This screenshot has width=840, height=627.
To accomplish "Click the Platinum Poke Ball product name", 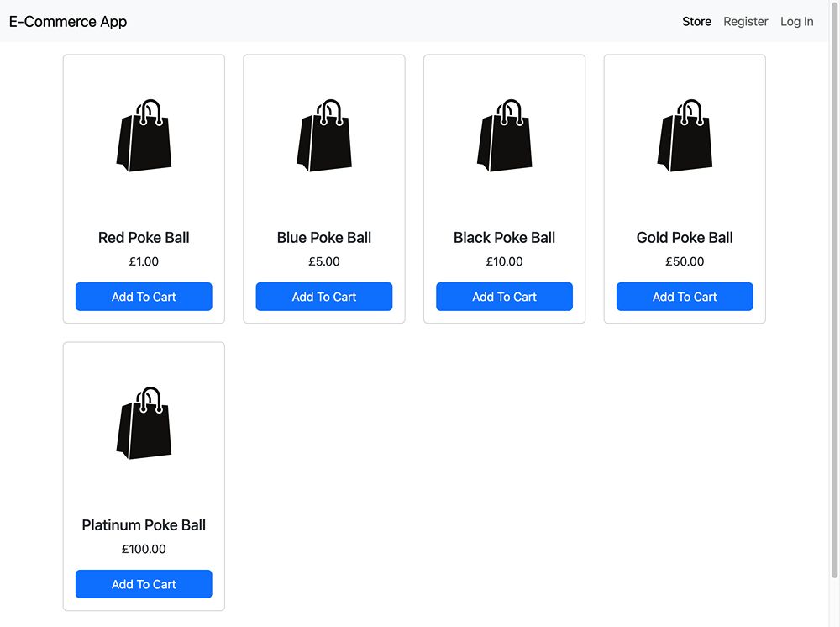I will [144, 525].
